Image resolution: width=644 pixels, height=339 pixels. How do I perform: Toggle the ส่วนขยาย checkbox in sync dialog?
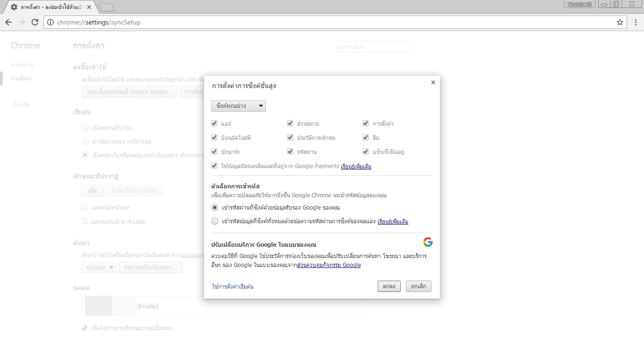point(290,123)
